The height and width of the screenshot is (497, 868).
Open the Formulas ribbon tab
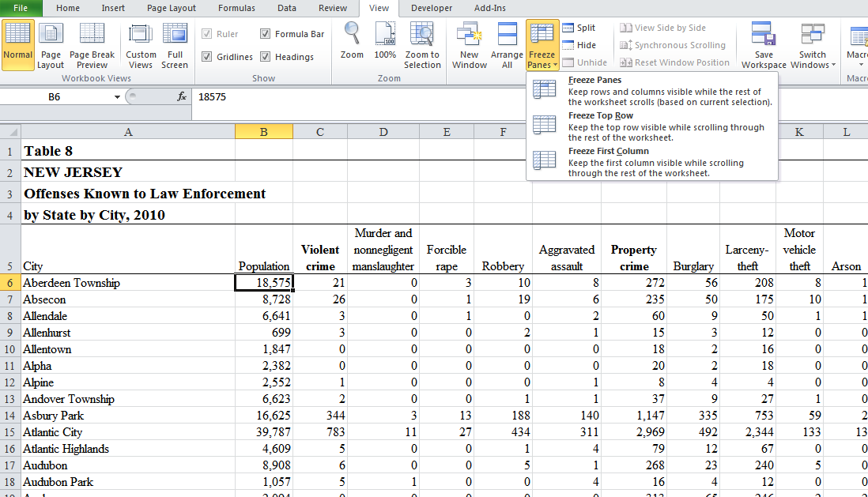(x=236, y=9)
